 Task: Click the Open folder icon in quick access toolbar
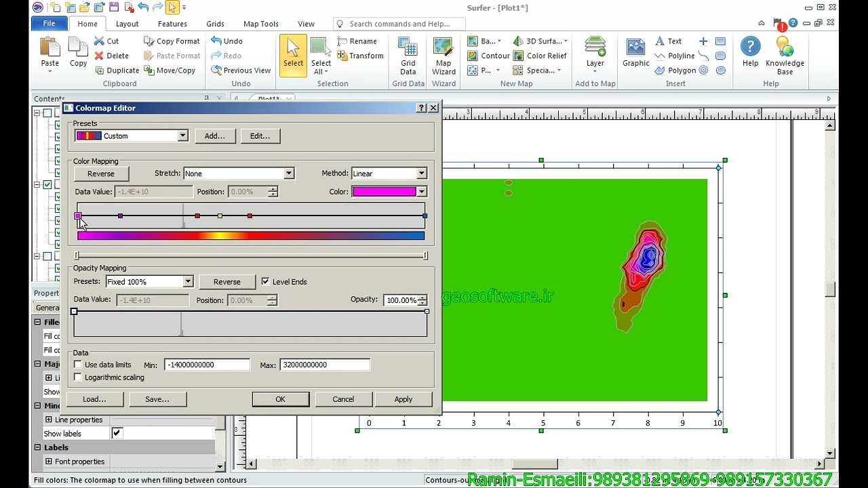pyautogui.click(x=84, y=7)
